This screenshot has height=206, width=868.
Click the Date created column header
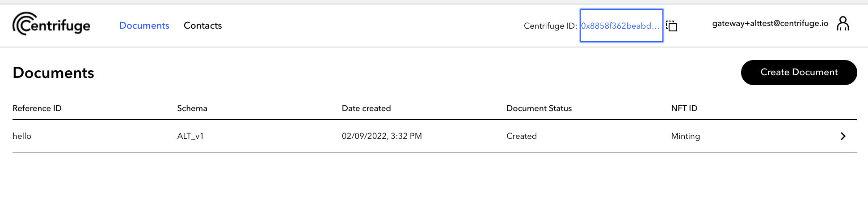(x=367, y=108)
